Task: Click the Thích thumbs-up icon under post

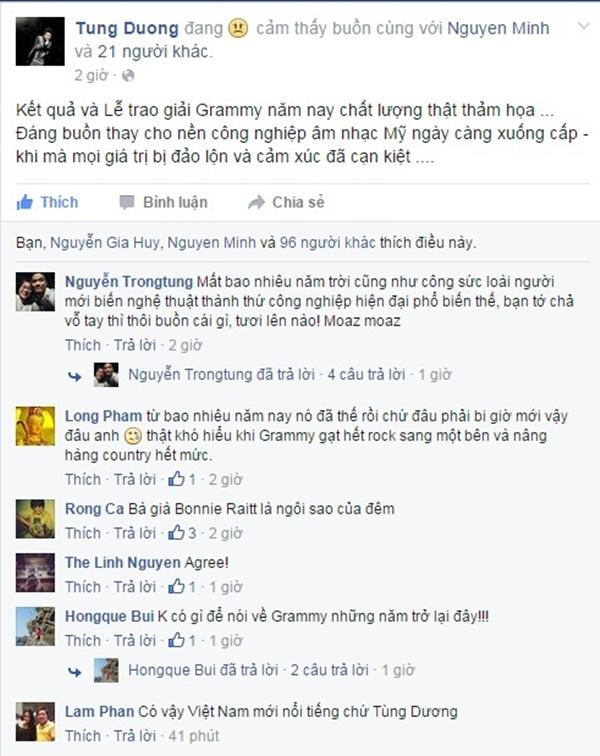Action: click(25, 202)
